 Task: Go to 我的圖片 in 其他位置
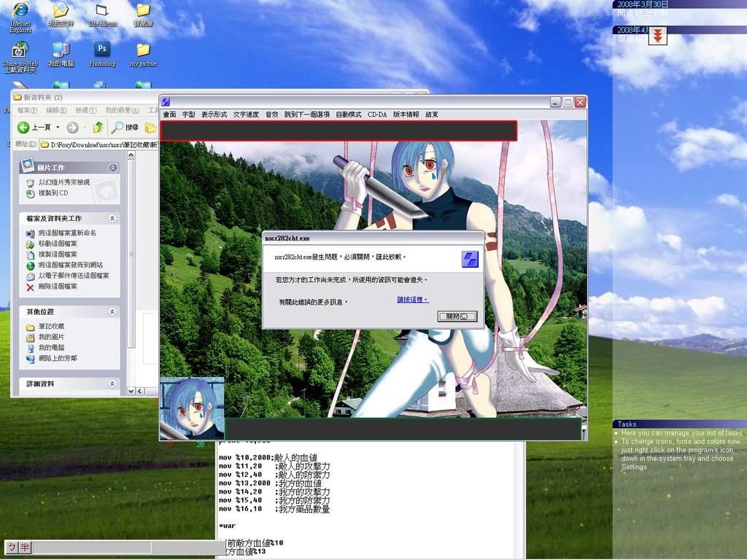pos(45,337)
